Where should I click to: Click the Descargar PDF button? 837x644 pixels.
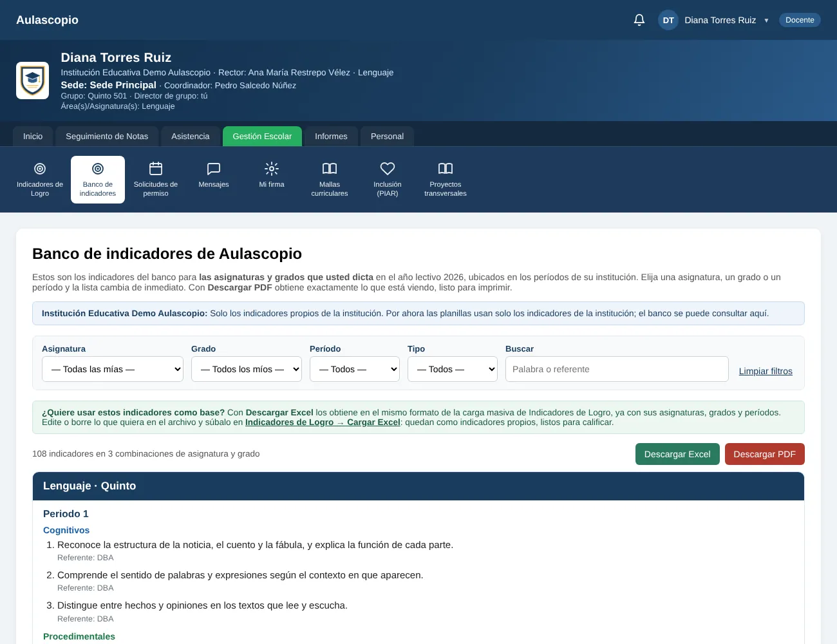(x=765, y=454)
